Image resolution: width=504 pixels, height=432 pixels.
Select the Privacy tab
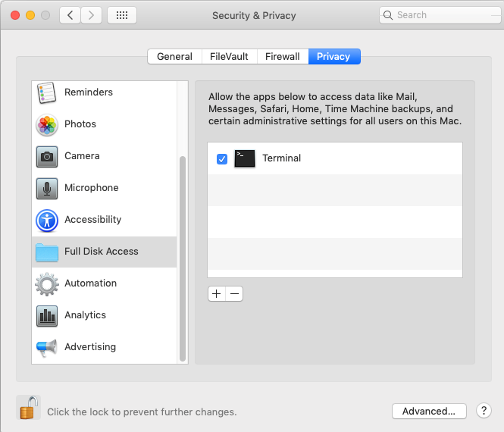[x=333, y=57]
